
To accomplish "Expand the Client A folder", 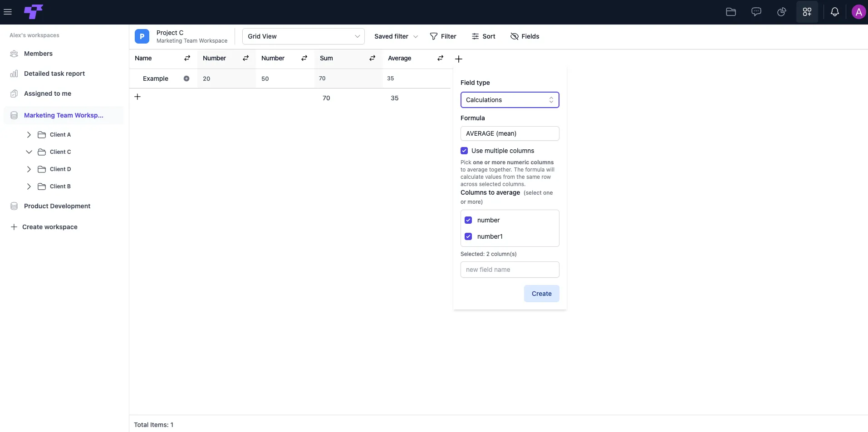I will click(29, 135).
